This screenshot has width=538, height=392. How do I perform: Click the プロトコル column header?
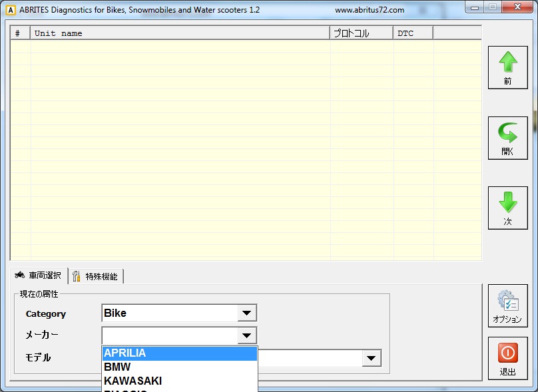pos(362,33)
